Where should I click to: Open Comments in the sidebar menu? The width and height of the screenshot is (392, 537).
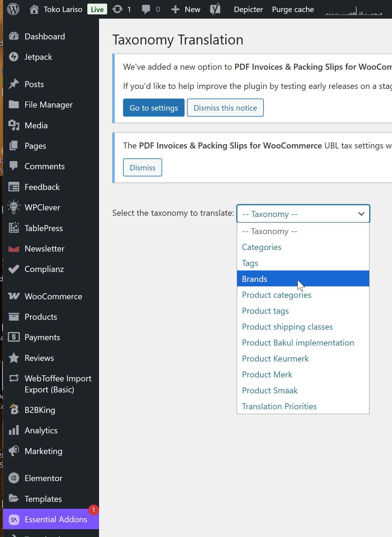pos(45,166)
